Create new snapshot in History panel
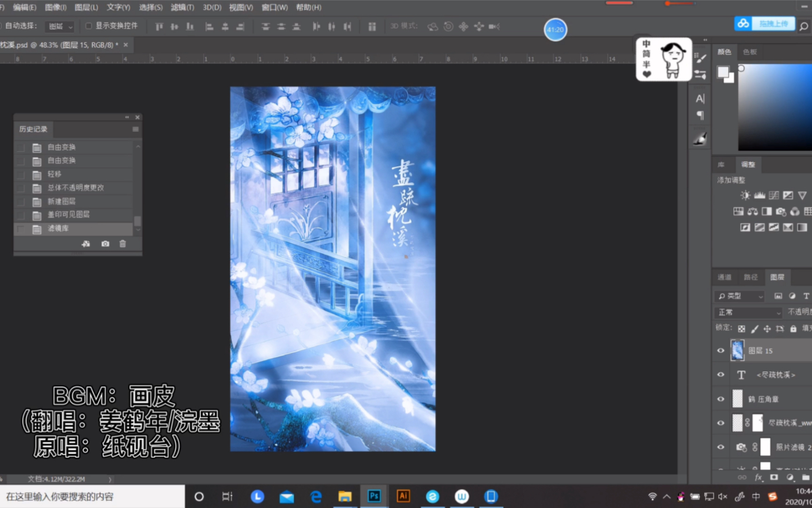 [x=105, y=243]
